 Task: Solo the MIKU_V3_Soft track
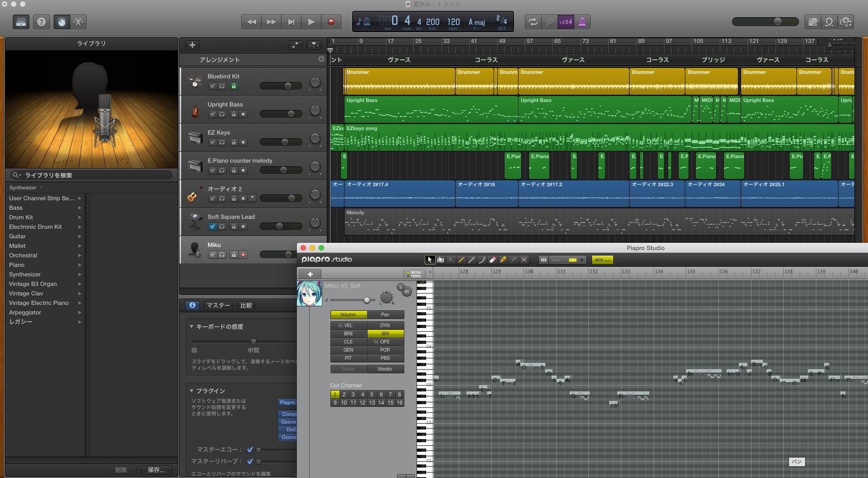tap(401, 287)
